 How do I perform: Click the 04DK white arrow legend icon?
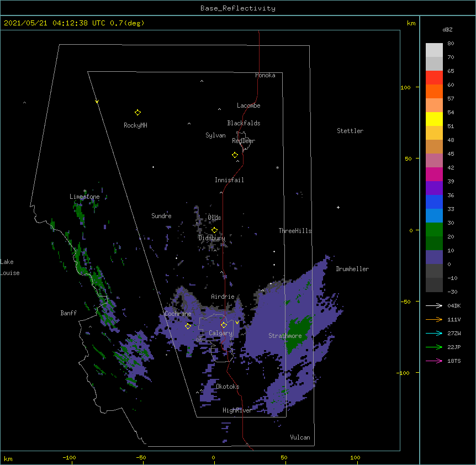coord(434,305)
